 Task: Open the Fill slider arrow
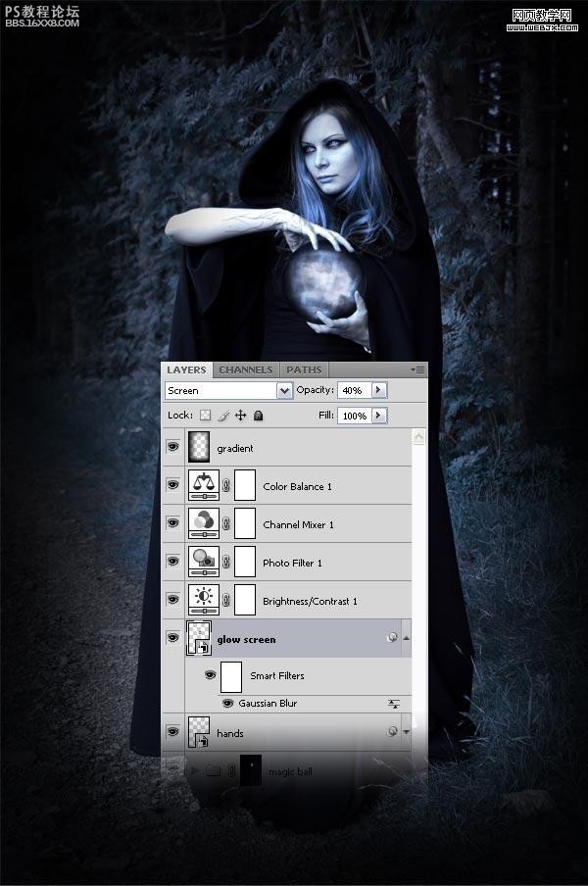click(x=378, y=416)
